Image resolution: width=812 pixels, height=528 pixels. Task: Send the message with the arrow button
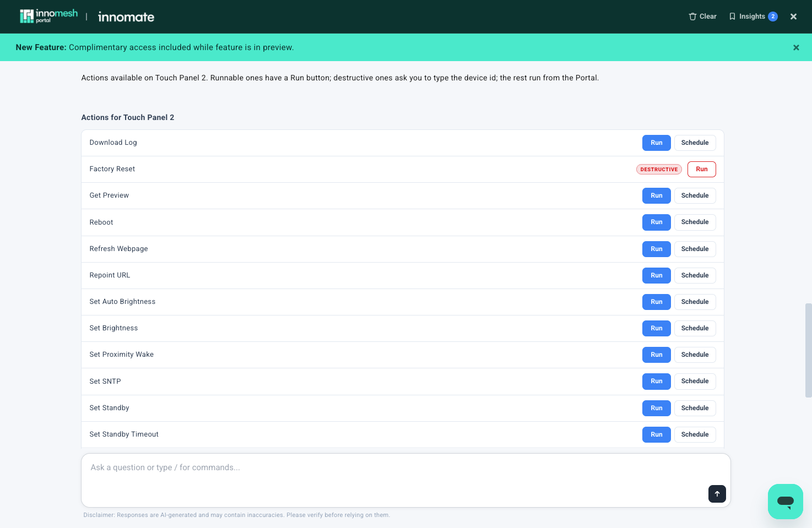717,494
